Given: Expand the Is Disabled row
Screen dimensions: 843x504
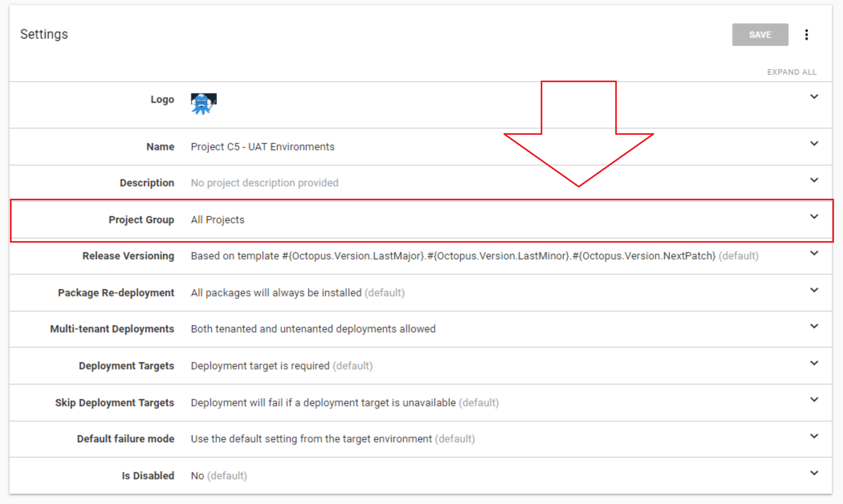Looking at the screenshot, I should [x=814, y=473].
